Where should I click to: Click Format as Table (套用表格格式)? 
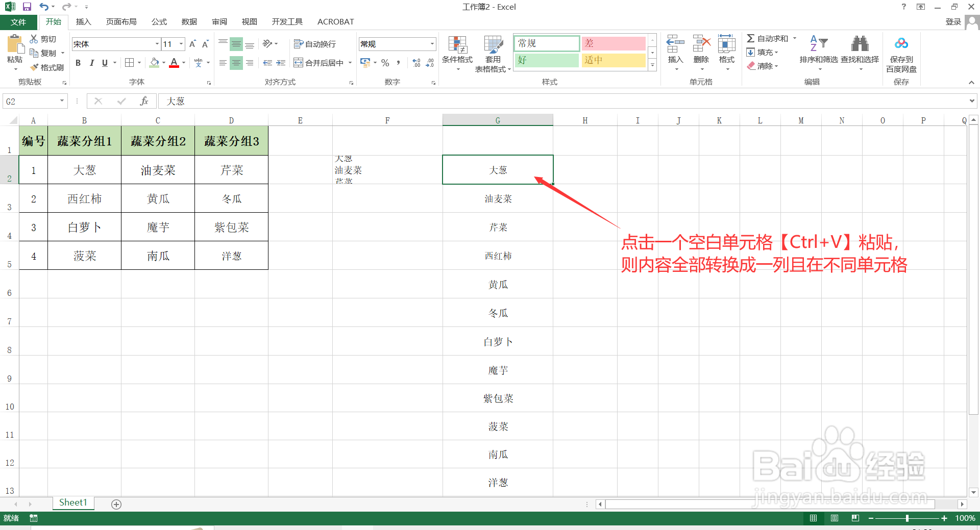tap(492, 54)
